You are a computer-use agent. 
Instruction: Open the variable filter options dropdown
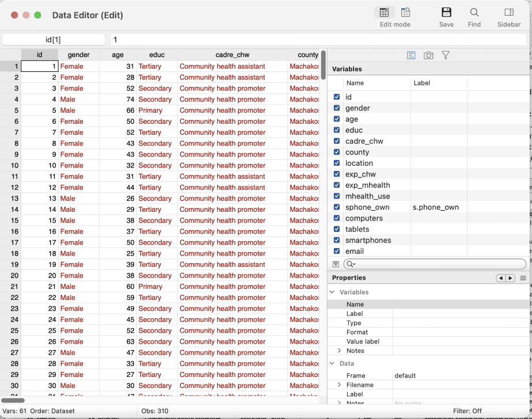click(336, 264)
